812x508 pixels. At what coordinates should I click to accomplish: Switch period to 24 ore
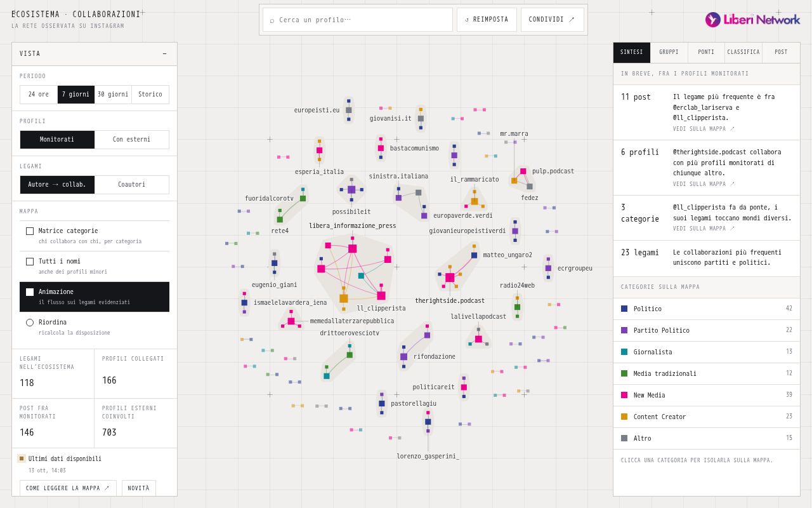click(x=39, y=95)
